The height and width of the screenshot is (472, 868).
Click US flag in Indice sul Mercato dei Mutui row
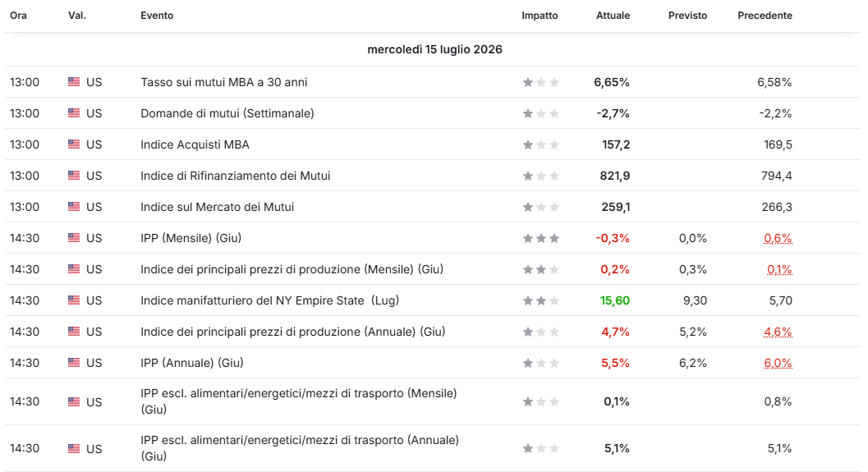click(x=74, y=206)
